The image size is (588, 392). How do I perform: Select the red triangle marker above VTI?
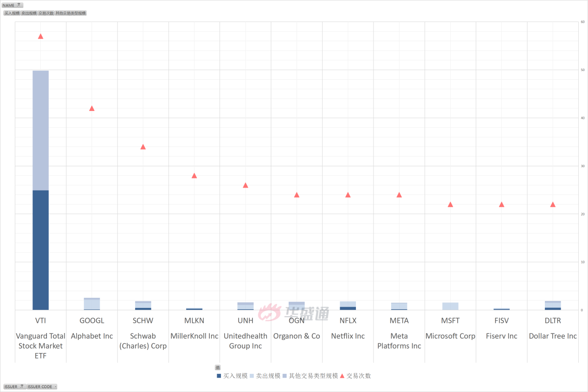click(x=40, y=36)
